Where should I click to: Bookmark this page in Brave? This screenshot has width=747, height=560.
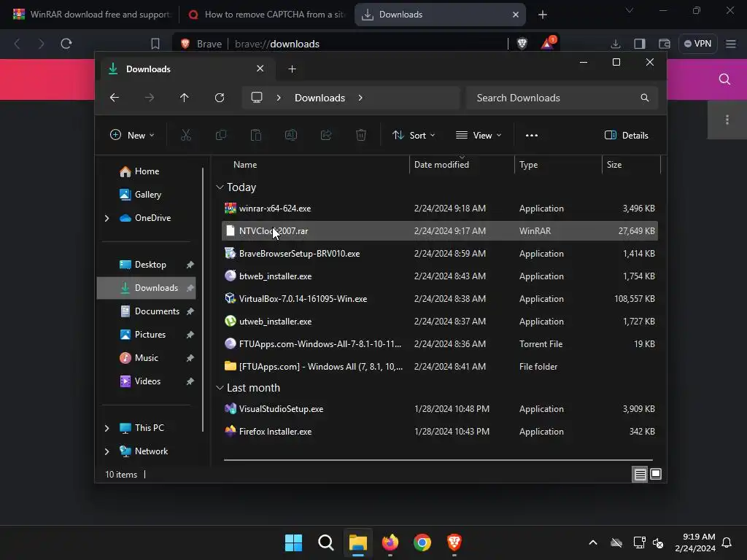155,44
